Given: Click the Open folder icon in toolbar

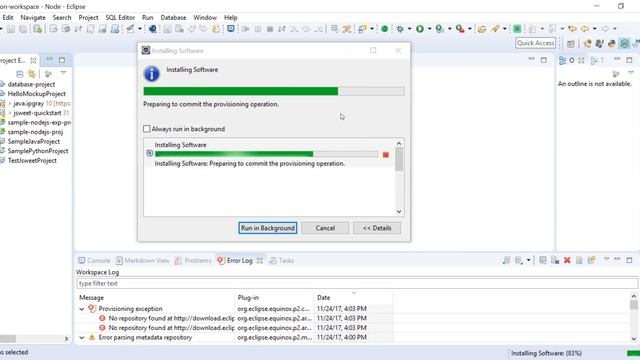Looking at the screenshot, I should point(482,29).
